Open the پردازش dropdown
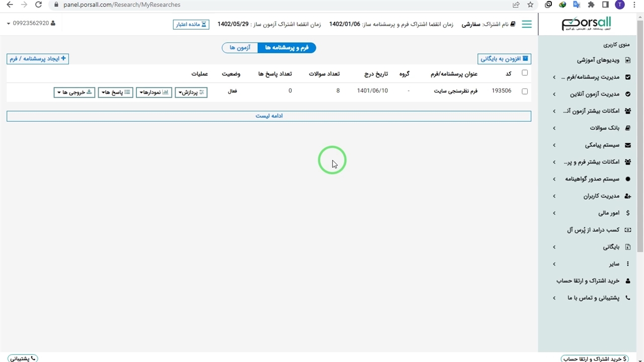Viewport: 644px width, 362px height. coord(191,93)
